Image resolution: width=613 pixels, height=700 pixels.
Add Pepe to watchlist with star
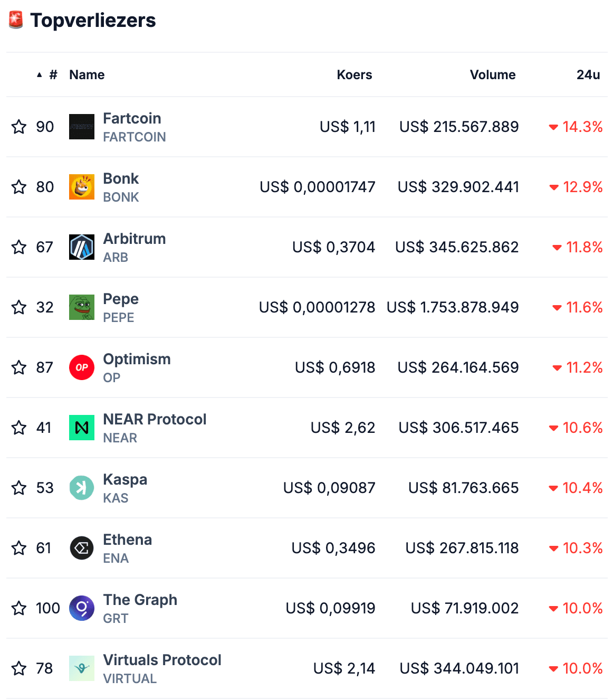19,307
